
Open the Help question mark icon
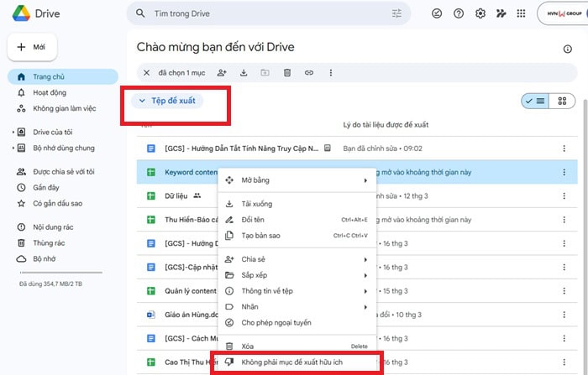[459, 13]
